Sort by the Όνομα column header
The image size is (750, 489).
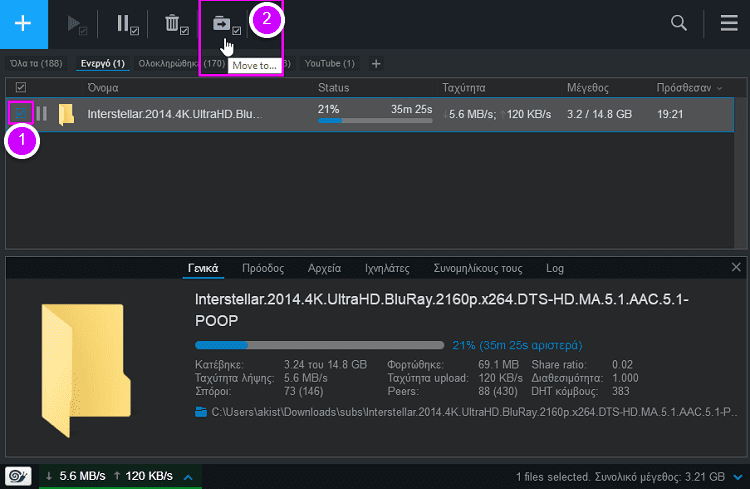tap(103, 88)
